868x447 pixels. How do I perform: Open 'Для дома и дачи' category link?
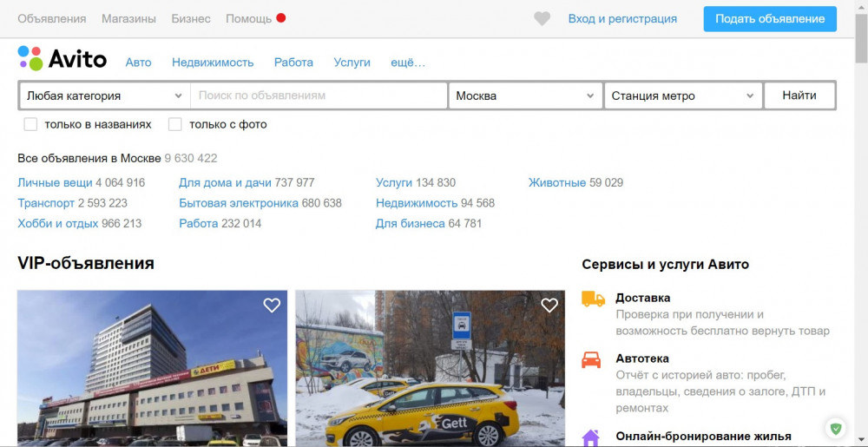point(226,182)
